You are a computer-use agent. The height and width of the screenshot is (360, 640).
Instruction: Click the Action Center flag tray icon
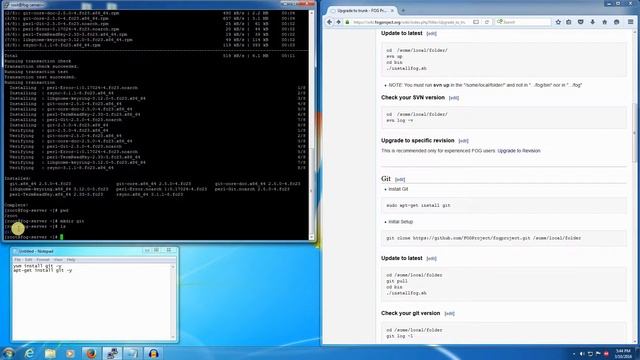tap(598, 353)
